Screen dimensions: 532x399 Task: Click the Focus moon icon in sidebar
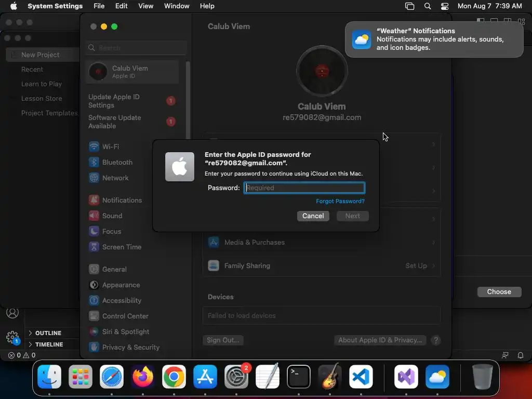[94, 231]
